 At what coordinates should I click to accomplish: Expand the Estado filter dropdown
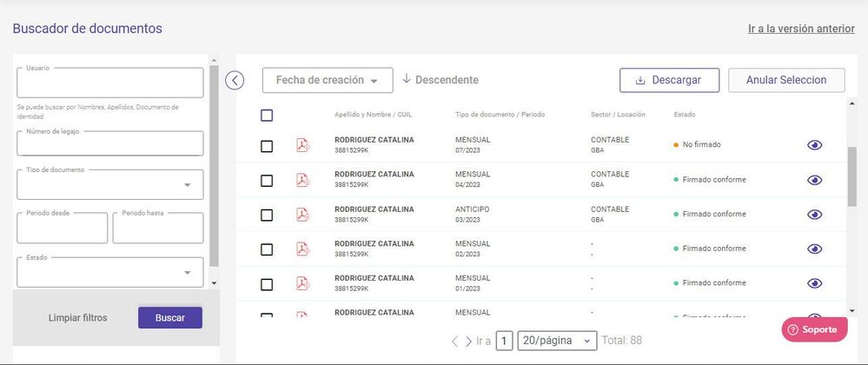(110, 273)
